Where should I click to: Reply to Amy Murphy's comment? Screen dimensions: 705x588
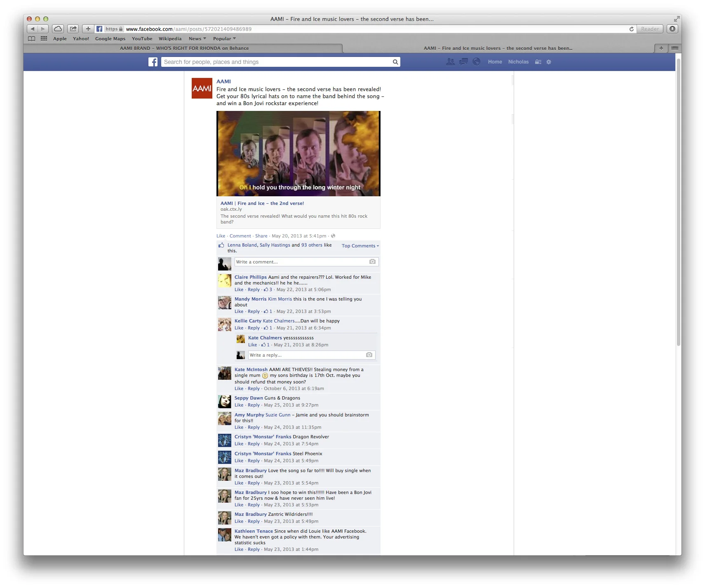pos(254,427)
